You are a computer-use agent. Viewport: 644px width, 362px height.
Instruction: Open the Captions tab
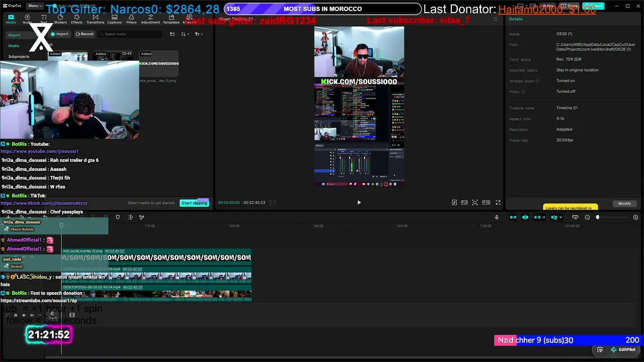[114, 19]
